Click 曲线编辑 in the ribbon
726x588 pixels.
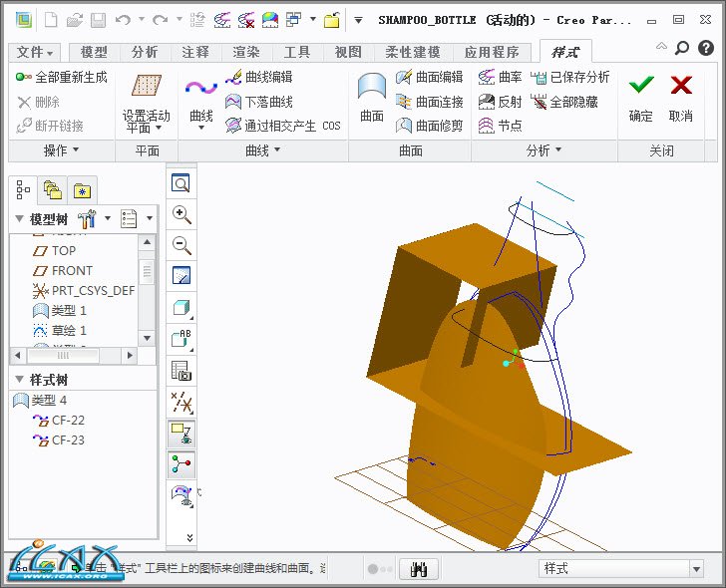pyautogui.click(x=259, y=77)
